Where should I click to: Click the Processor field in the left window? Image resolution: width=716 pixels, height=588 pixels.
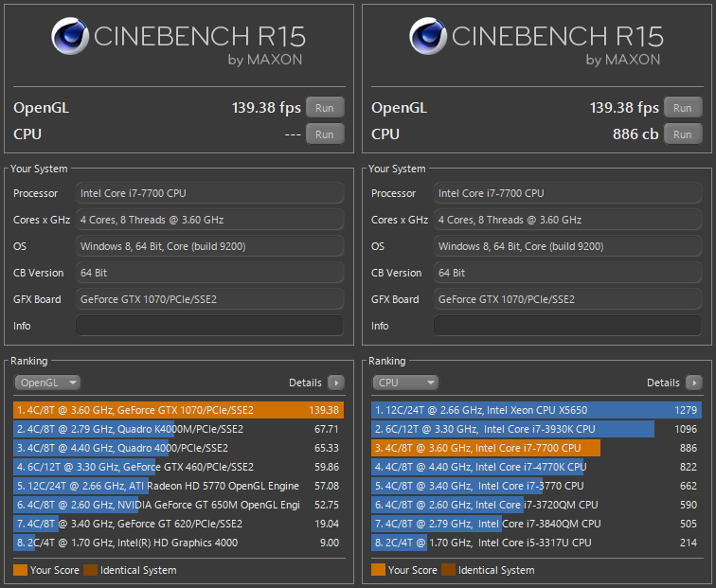(x=209, y=193)
